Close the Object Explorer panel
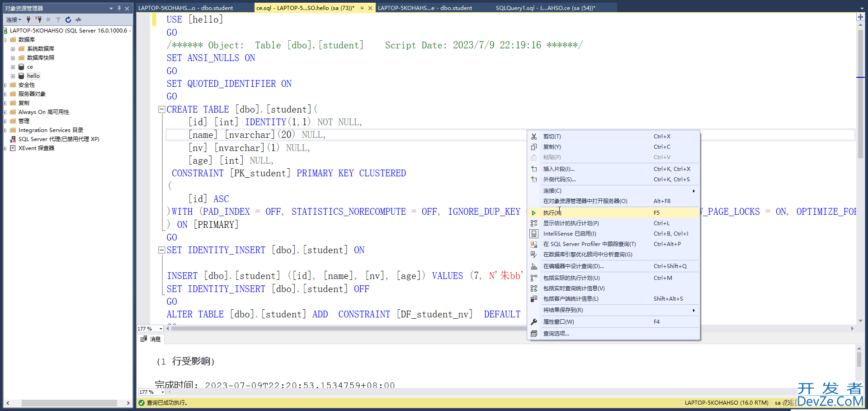Screen dimensions: 868x411 pyautogui.click(x=127, y=8)
